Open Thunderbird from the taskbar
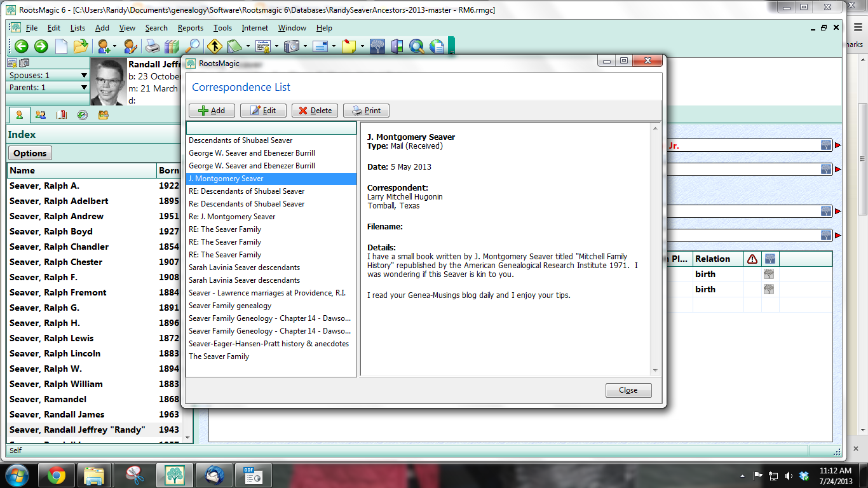The height and width of the screenshot is (488, 868). coord(214,475)
